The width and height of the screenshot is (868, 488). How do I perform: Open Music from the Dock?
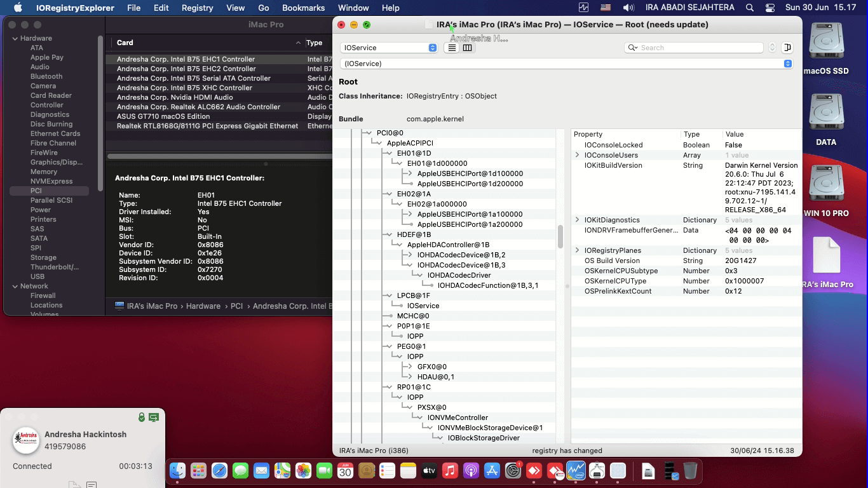point(450,471)
